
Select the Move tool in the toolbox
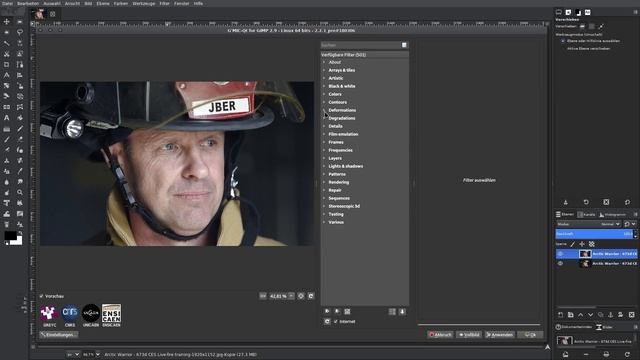7,22
